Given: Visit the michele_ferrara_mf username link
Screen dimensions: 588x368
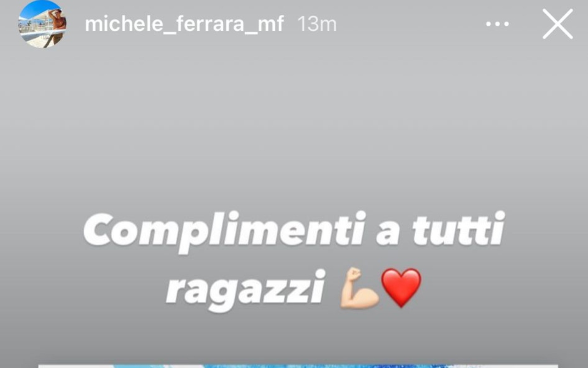Looking at the screenshot, I should (184, 24).
